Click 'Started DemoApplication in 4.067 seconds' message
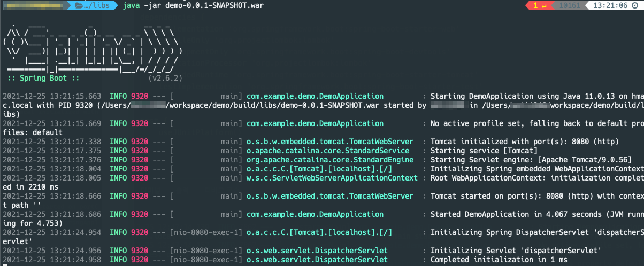Image resolution: width=644 pixels, height=266 pixels. point(537,214)
